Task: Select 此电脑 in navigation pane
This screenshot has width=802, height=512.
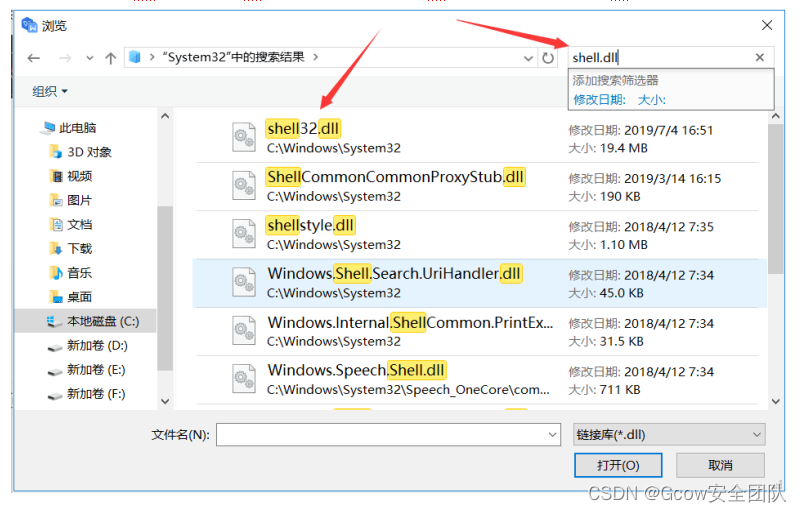Action: (71, 128)
